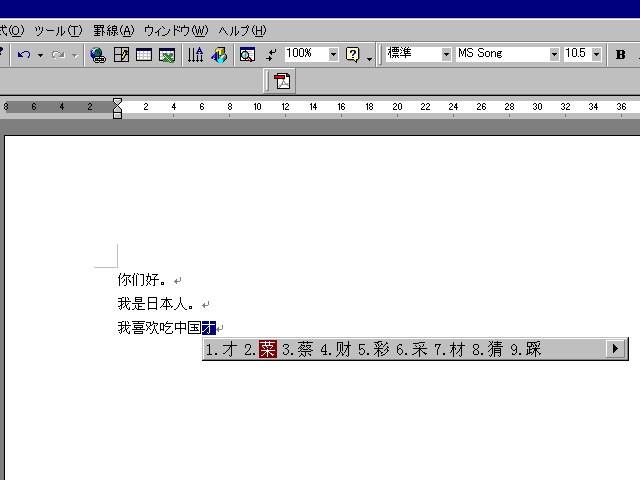Click the left indent ruler marker
Image resolution: width=640 pixels, height=480 pixels.
coord(117,115)
